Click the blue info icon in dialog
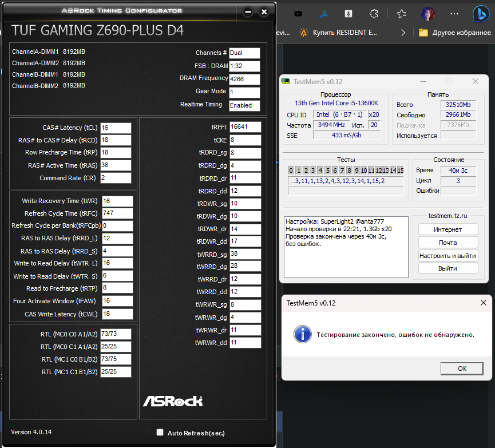Screen dimensions: 495x448 (x=302, y=334)
